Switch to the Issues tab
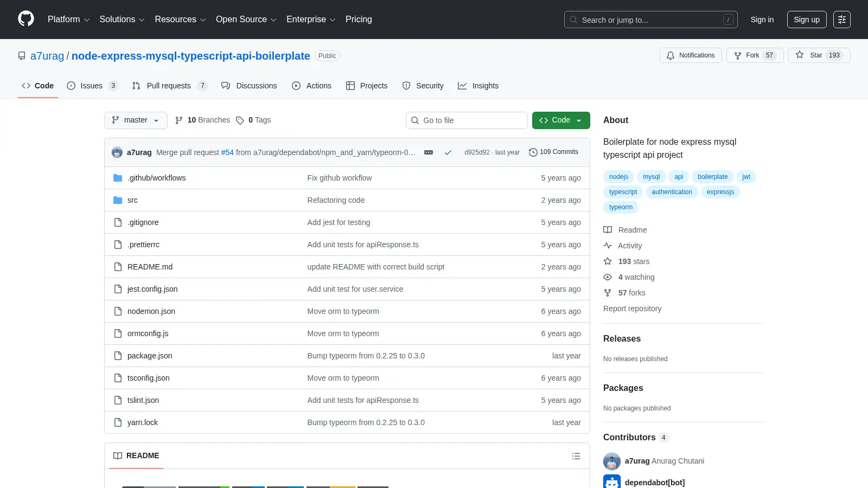Screen dimensions: 868x488 [x=92, y=86]
